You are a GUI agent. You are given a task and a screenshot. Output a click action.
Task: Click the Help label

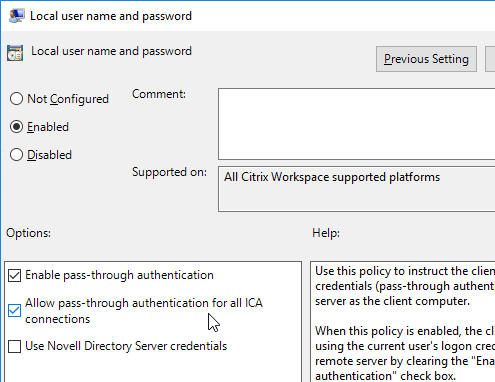pos(326,233)
